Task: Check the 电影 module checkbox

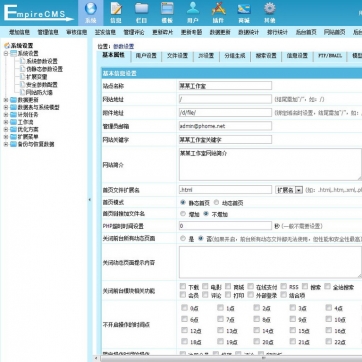Action: click(x=205, y=286)
